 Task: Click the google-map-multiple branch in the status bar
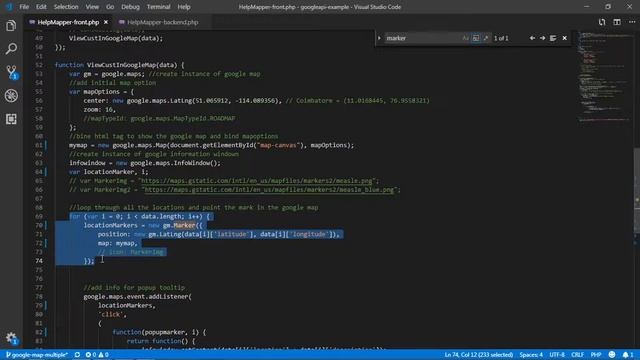37,355
